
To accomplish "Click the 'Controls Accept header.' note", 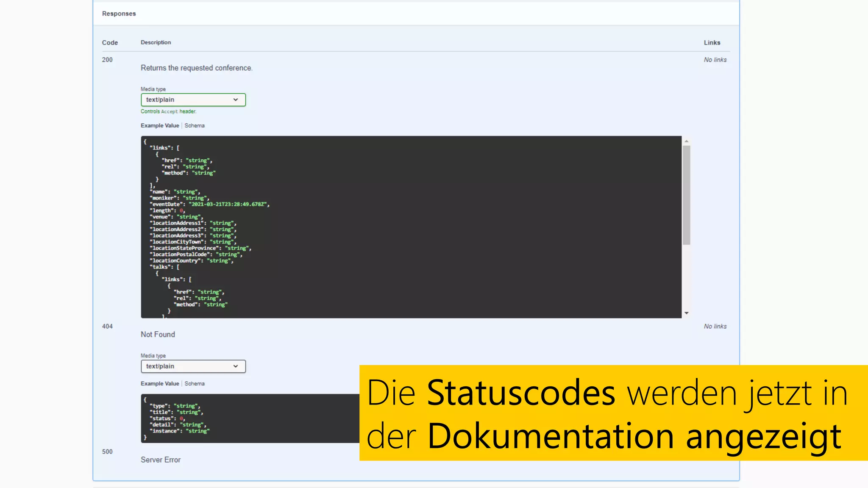I will point(169,111).
